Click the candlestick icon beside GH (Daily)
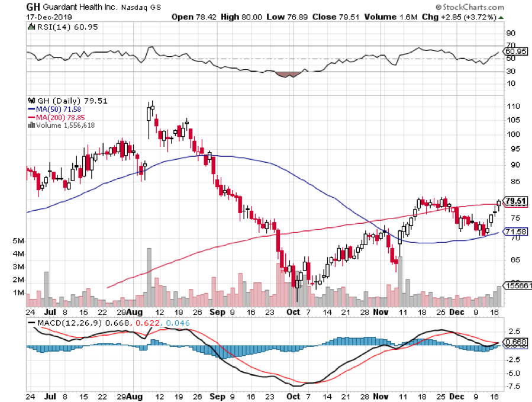The image size is (532, 402). (x=31, y=101)
